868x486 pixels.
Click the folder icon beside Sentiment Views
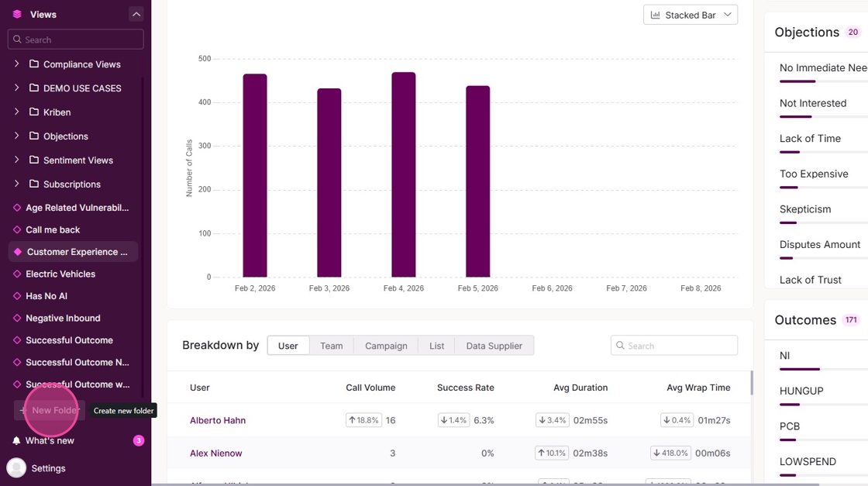(x=34, y=160)
